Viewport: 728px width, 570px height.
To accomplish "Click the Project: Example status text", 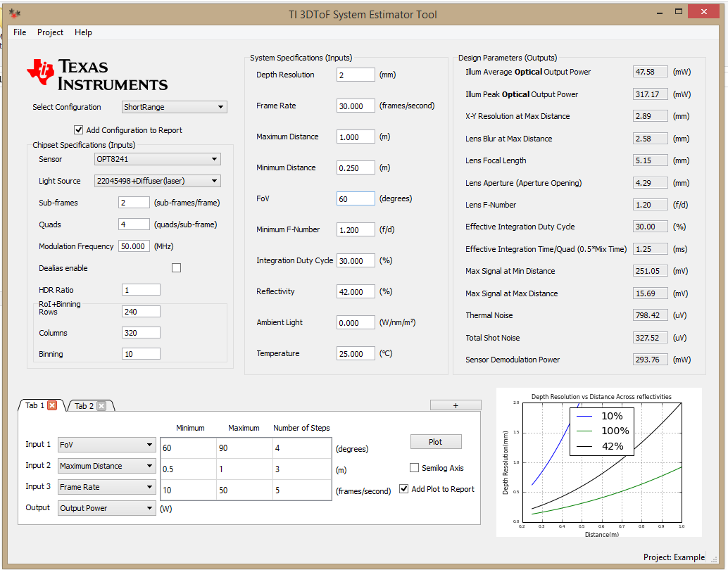I will pos(674,557).
